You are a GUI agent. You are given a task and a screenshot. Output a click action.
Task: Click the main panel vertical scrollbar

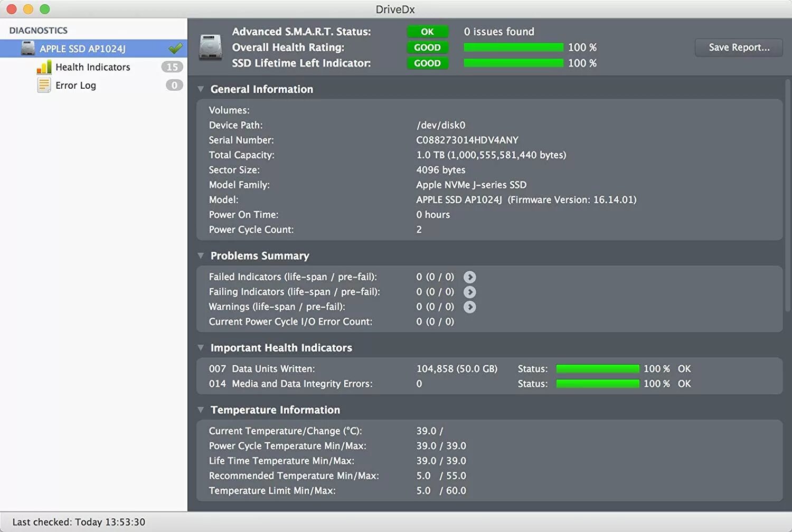coord(787,195)
